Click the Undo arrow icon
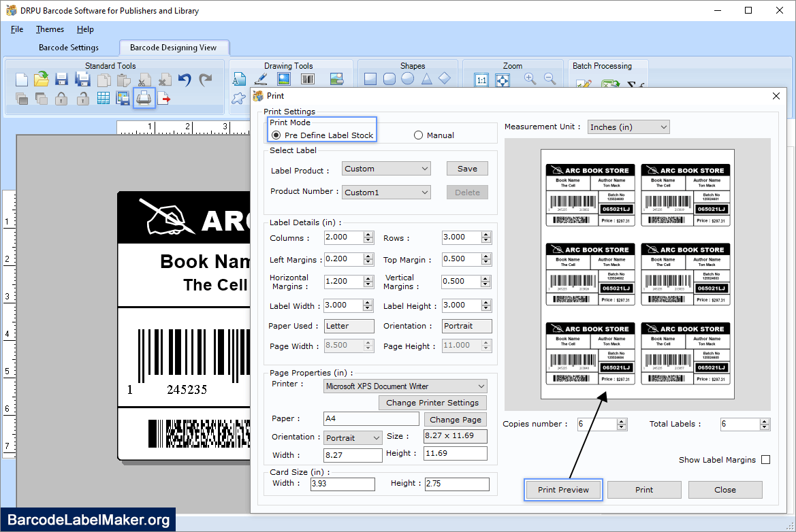The width and height of the screenshot is (796, 532). click(185, 80)
